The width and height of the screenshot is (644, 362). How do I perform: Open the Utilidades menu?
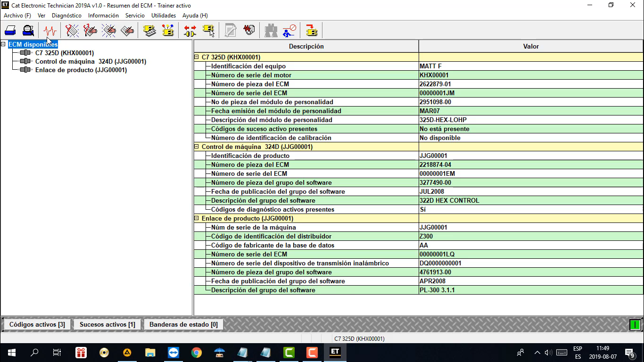(164, 16)
